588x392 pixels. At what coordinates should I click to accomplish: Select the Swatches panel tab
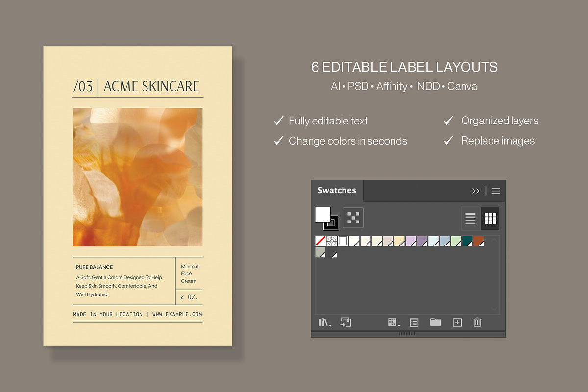pos(337,191)
